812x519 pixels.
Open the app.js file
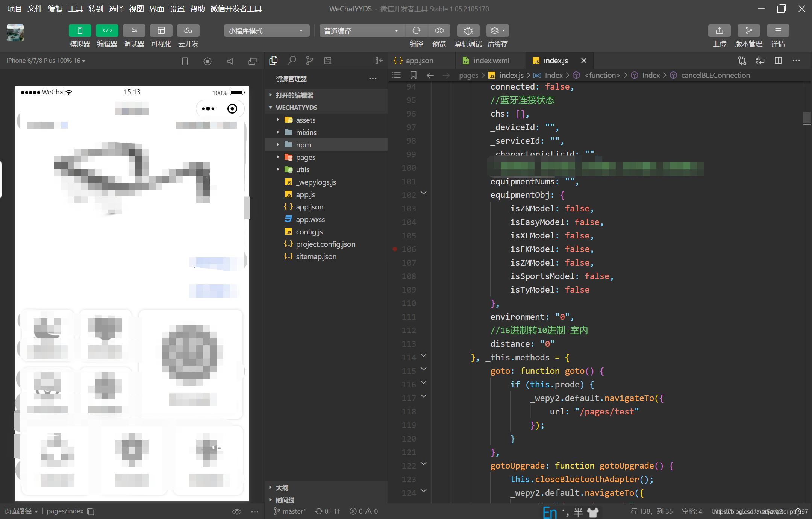point(326,194)
